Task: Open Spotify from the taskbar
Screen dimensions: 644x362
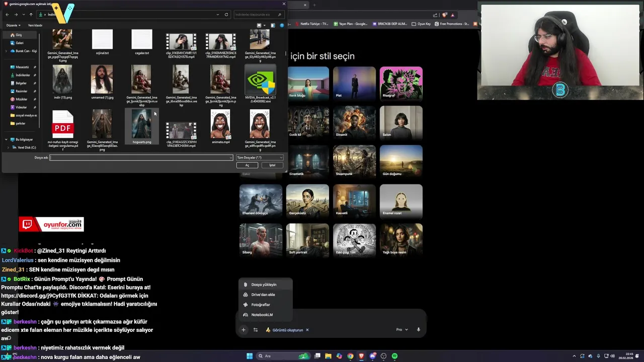Action: pyautogui.click(x=395, y=356)
